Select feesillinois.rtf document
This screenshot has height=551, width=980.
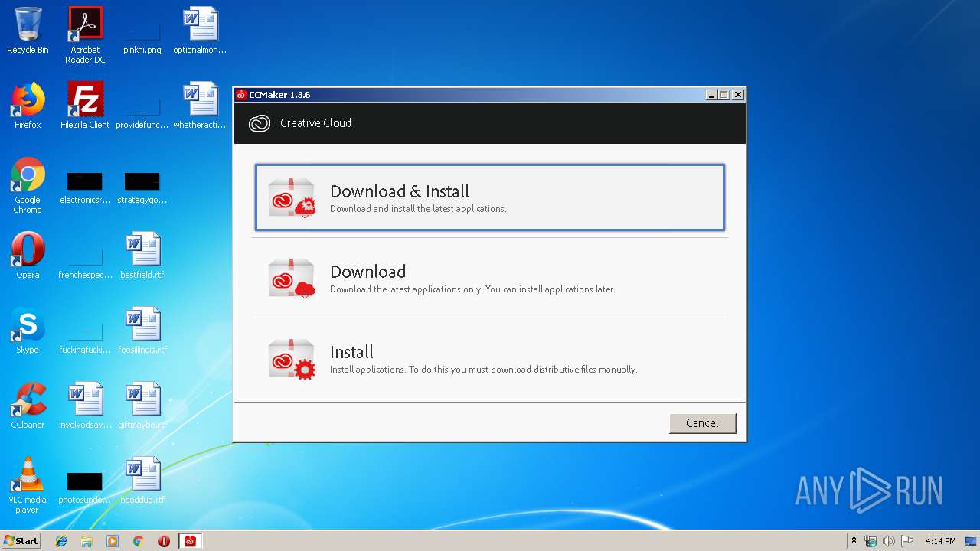coord(142,331)
